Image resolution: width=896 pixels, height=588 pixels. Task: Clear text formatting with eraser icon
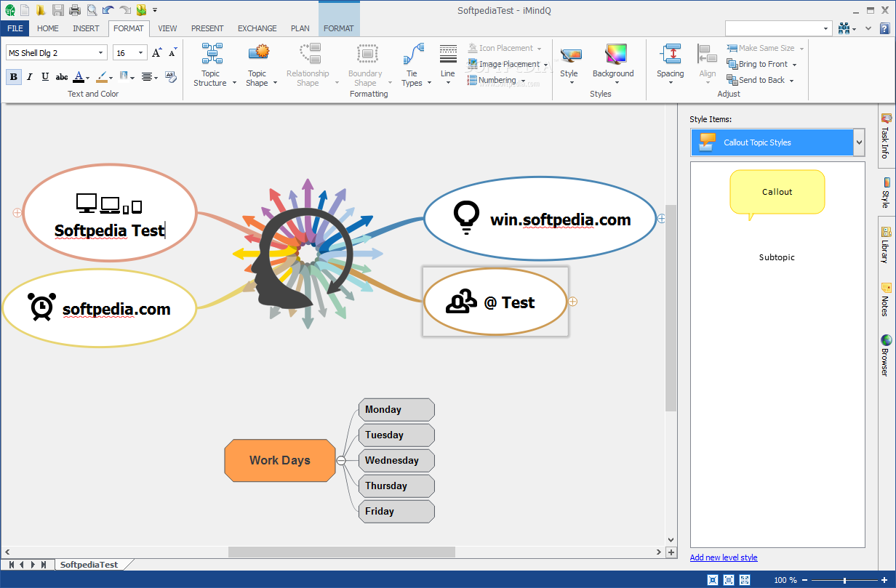coord(171,76)
